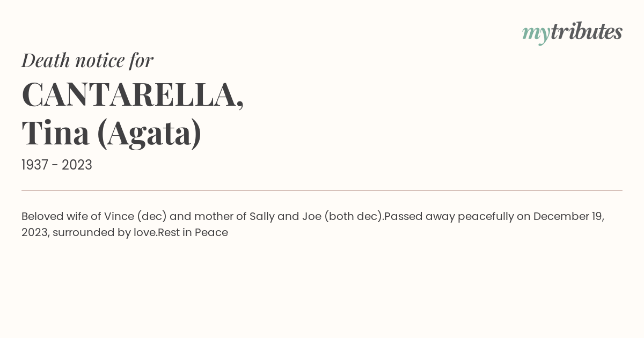Click the date "December 19"
Screen dimensions: 644x338
[x=568, y=216]
